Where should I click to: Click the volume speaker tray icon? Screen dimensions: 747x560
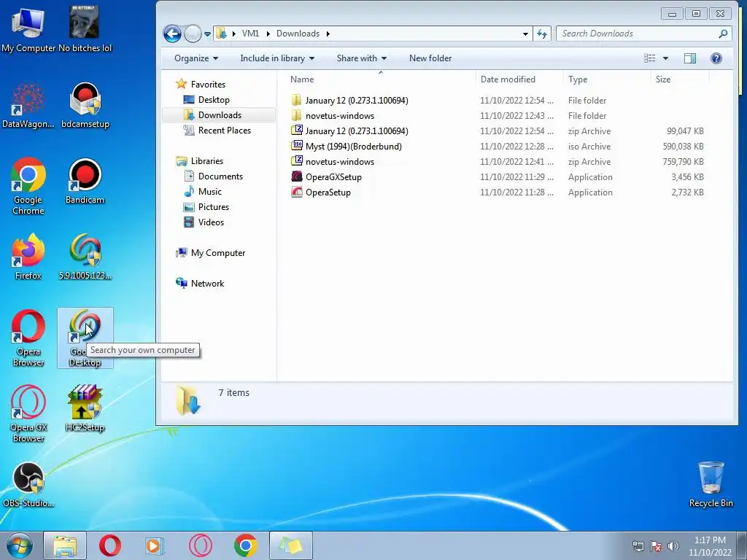673,546
